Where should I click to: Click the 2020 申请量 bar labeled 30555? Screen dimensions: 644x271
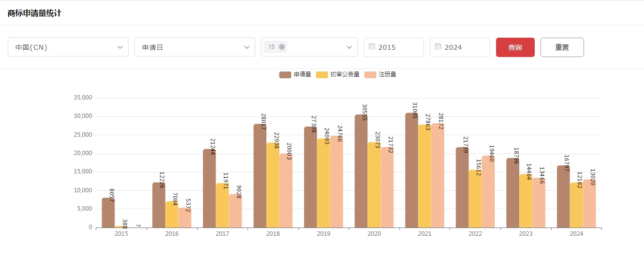[361, 171]
